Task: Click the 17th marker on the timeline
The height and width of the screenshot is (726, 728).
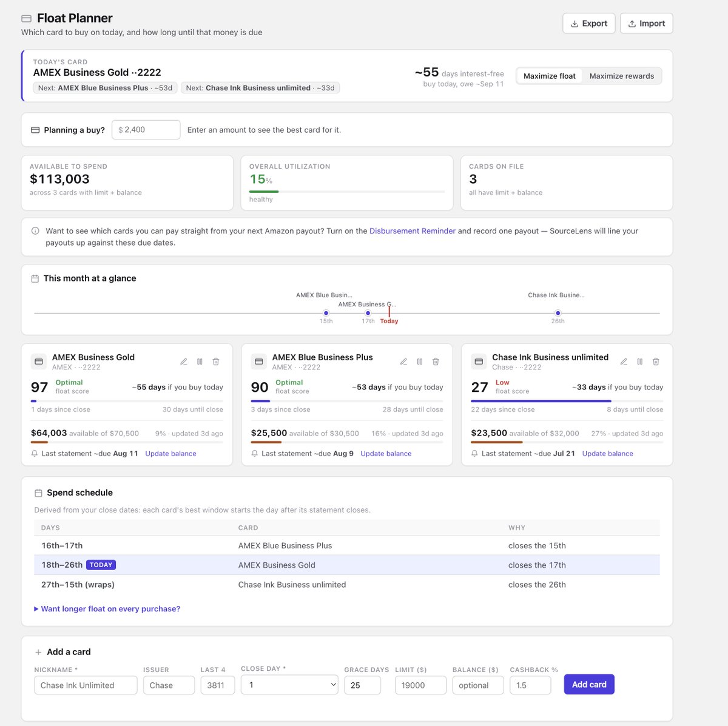Action: click(368, 314)
